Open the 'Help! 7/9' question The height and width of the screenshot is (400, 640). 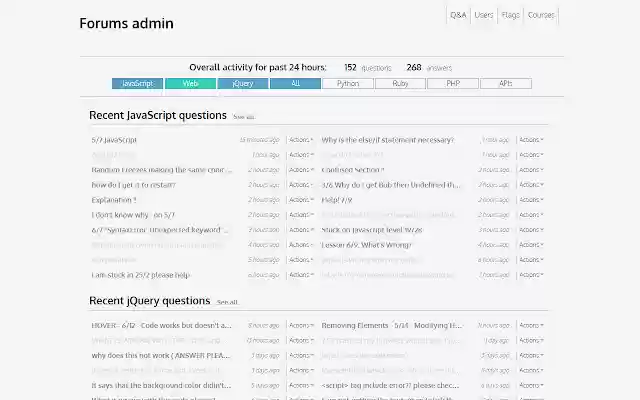(x=337, y=200)
